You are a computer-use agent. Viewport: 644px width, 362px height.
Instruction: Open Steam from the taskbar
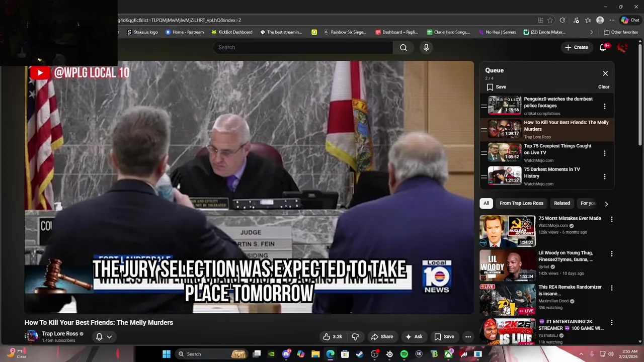click(x=360, y=354)
